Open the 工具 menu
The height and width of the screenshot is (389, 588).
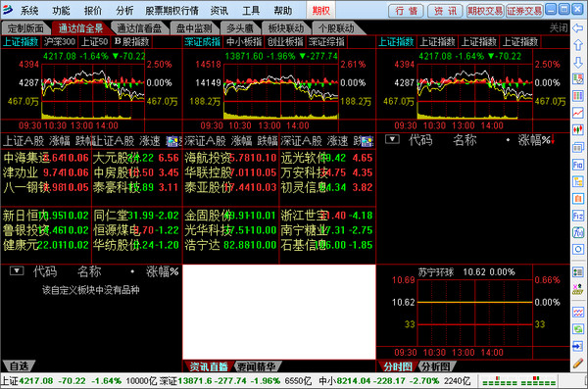[251, 11]
